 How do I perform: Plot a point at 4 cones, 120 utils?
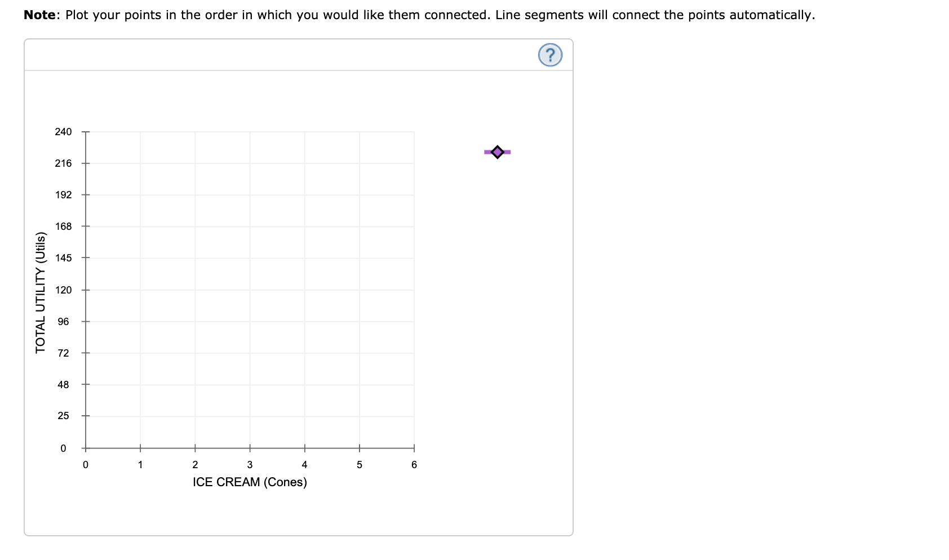(x=304, y=290)
